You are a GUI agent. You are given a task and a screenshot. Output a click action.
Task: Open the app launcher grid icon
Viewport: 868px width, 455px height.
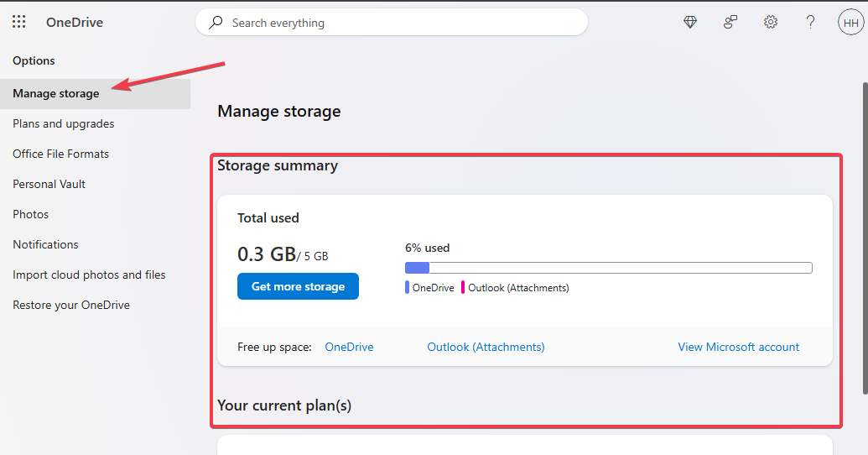point(18,22)
